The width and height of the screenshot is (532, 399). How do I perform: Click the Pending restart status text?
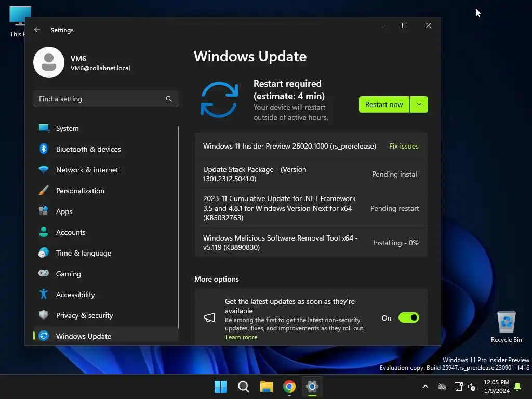tap(395, 208)
